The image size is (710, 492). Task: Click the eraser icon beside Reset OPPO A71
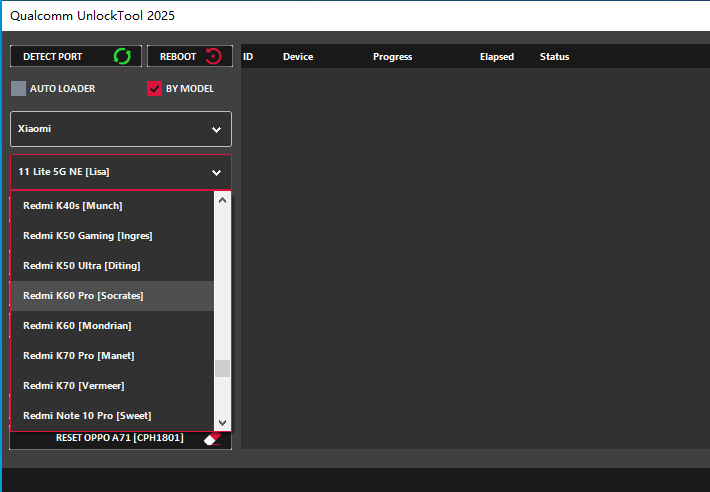(x=212, y=439)
